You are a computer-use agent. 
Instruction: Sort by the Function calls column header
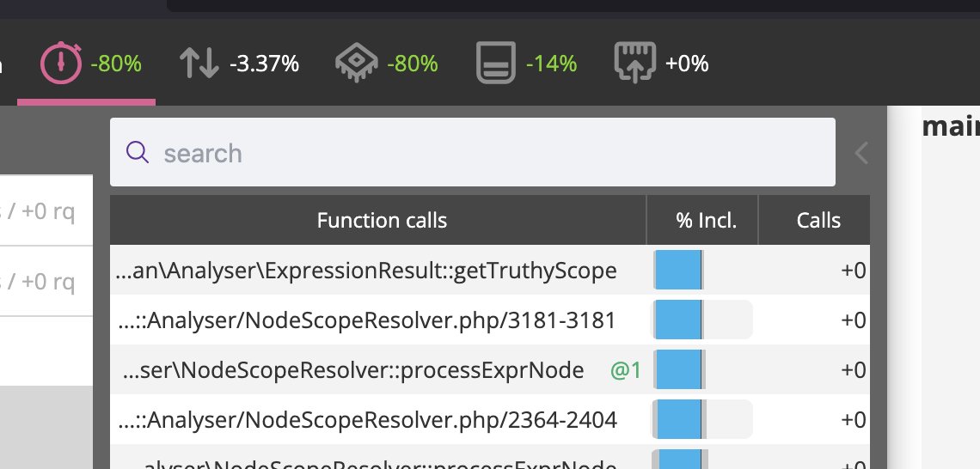[x=378, y=220]
